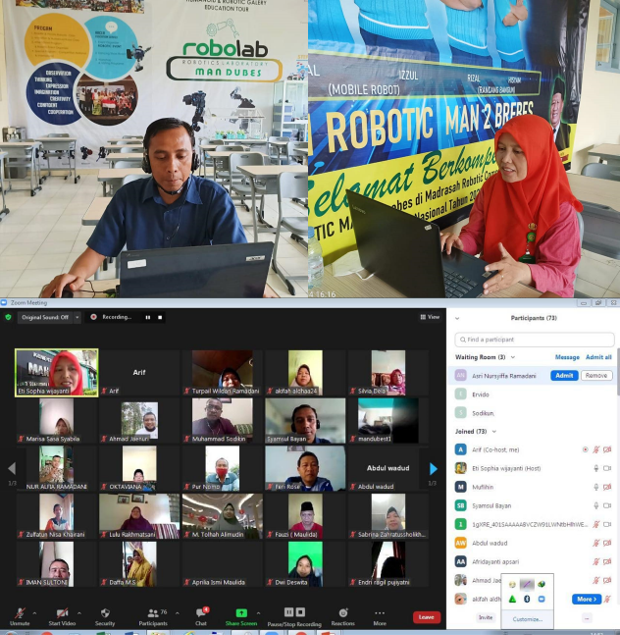Expand the arrow beside Participants
This screenshot has height=635, width=620.
177,613
